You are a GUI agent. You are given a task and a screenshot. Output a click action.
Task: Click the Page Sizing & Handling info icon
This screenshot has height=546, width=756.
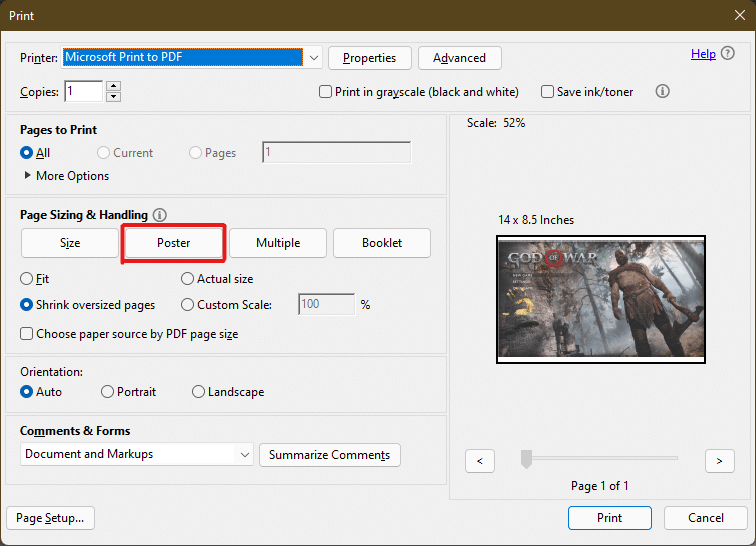pos(160,215)
